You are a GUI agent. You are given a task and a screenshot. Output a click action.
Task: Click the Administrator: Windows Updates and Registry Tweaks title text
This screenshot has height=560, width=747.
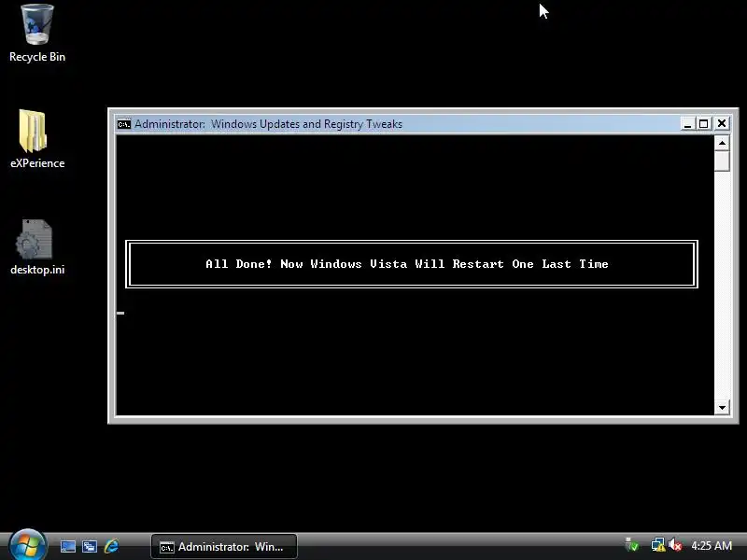[268, 124]
